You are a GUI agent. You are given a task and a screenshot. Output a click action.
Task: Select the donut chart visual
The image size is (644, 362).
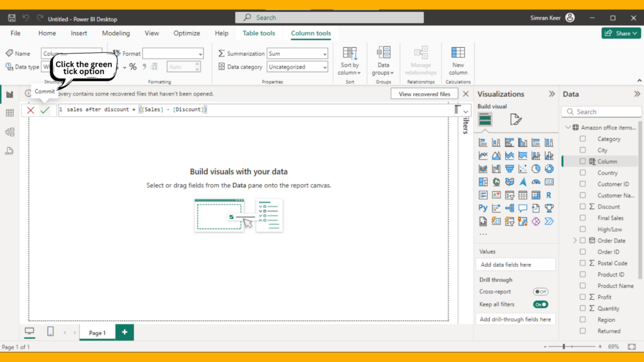coord(548,168)
